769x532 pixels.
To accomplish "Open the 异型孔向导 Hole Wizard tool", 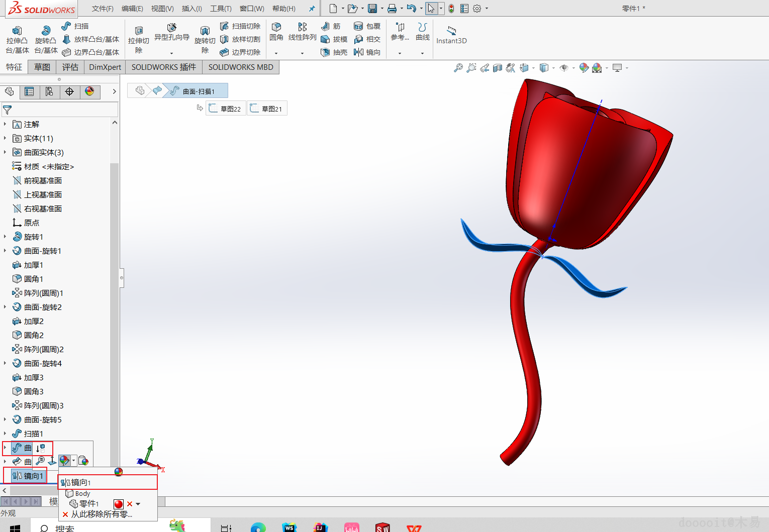I will pyautogui.click(x=171, y=32).
